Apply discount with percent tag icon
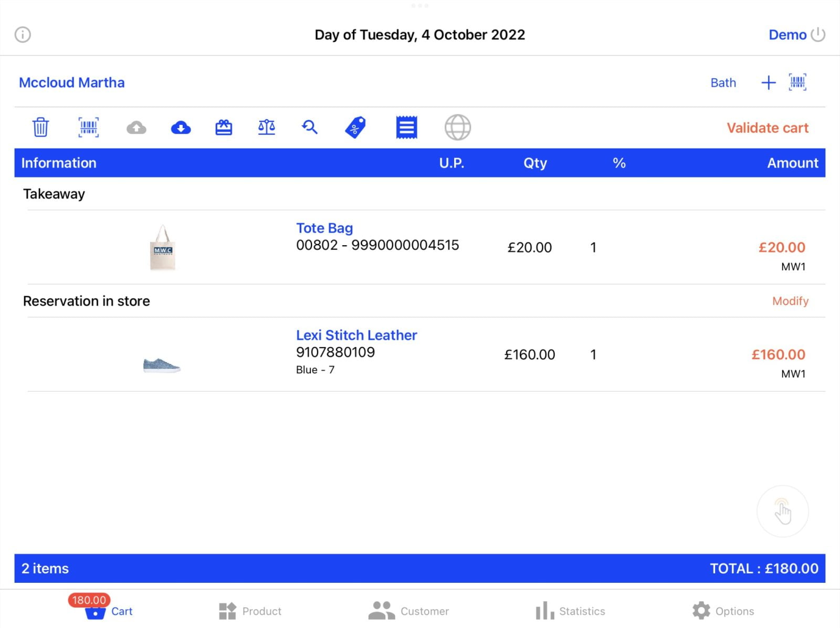This screenshot has height=628, width=840. tap(355, 128)
